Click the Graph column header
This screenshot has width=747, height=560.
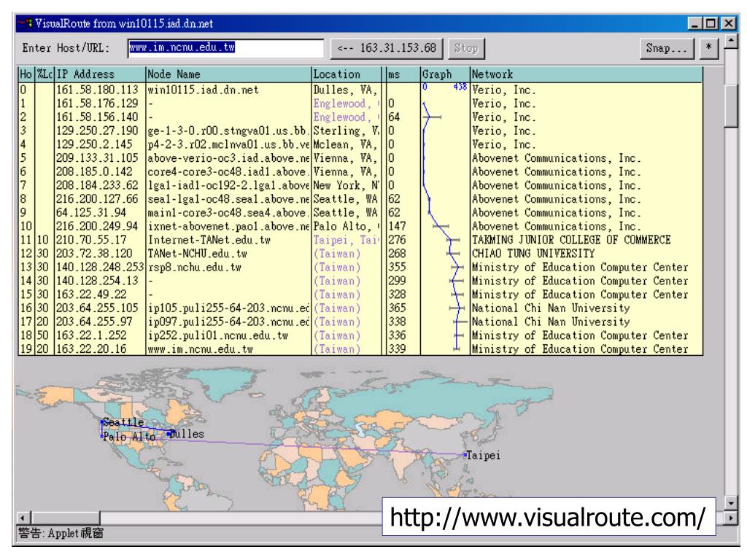coord(445,75)
